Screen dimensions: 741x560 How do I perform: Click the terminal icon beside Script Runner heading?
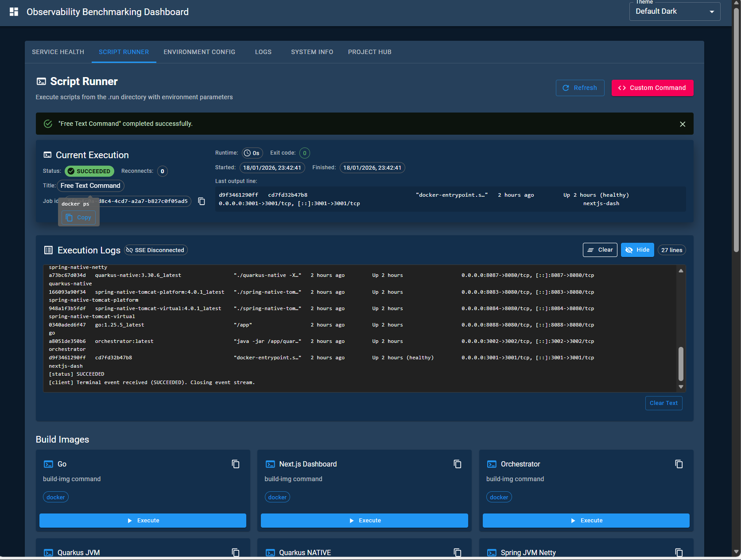[x=41, y=81]
